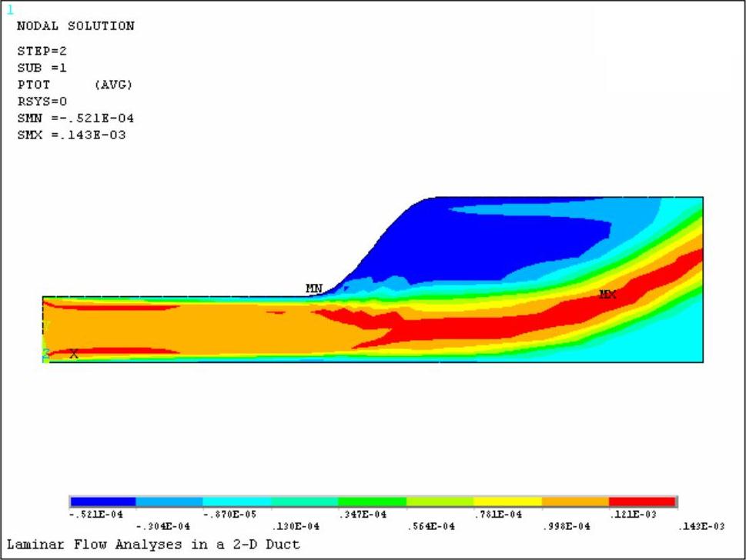Click legend value '.347E-04'
Image resolution: width=746 pixels, height=560 pixels.
tap(363, 515)
